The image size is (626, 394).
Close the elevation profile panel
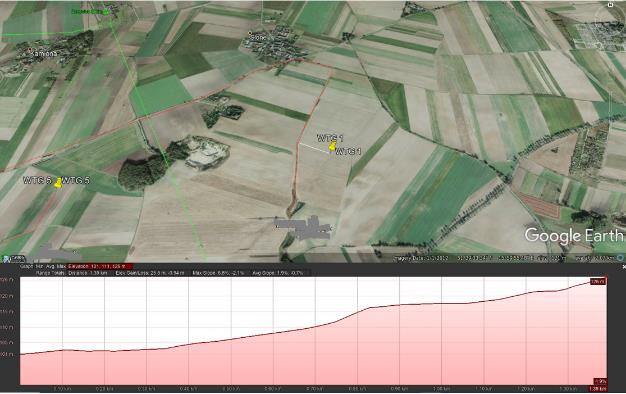[624, 267]
